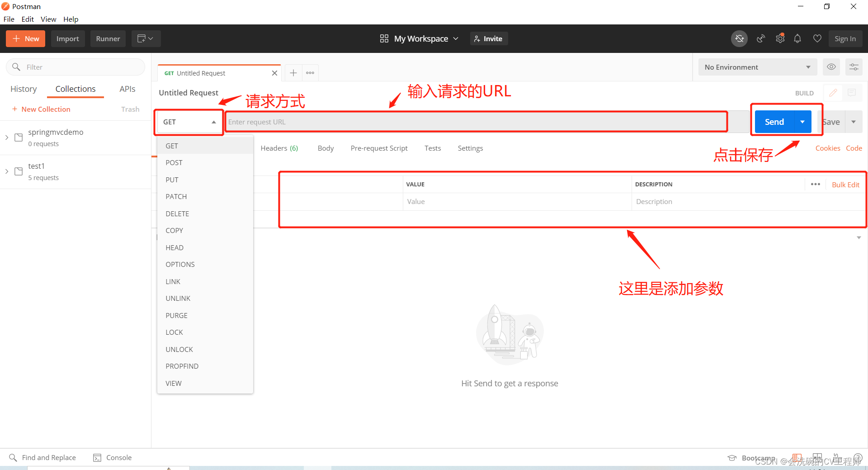This screenshot has width=868, height=470.
Task: Open the settings gear icon
Action: point(780,39)
